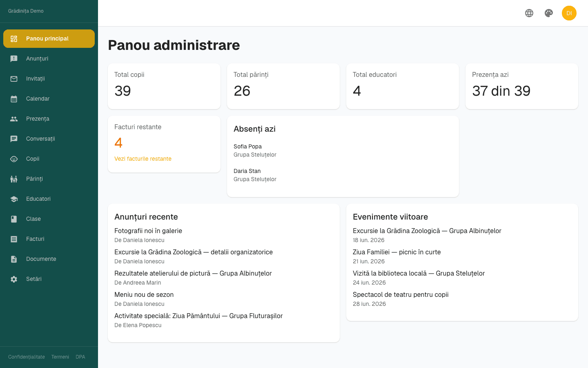Click the Calendar icon in sidebar

14,99
